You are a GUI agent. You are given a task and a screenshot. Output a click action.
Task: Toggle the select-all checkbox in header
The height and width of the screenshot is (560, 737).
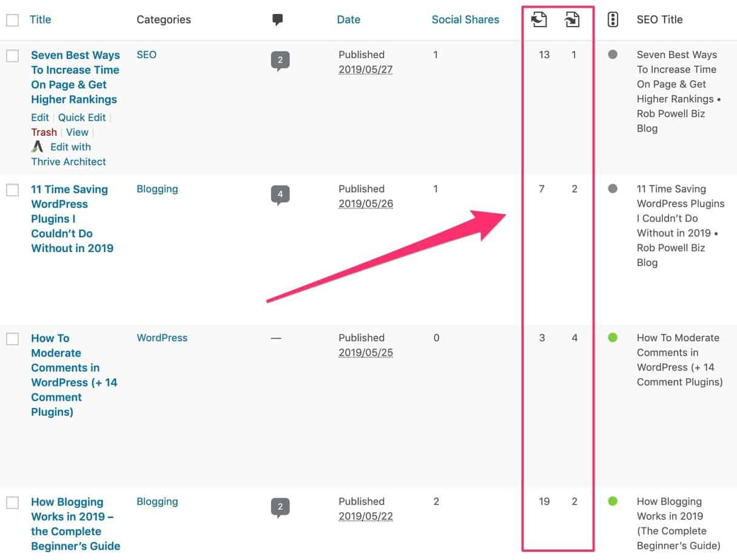[12, 19]
